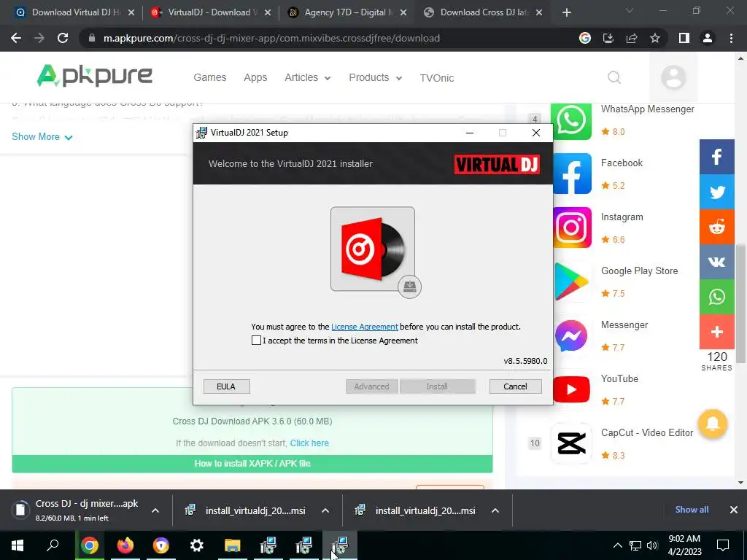Image resolution: width=747 pixels, height=560 pixels.
Task: Expand second install_virtualdj msi download options
Action: (495, 510)
